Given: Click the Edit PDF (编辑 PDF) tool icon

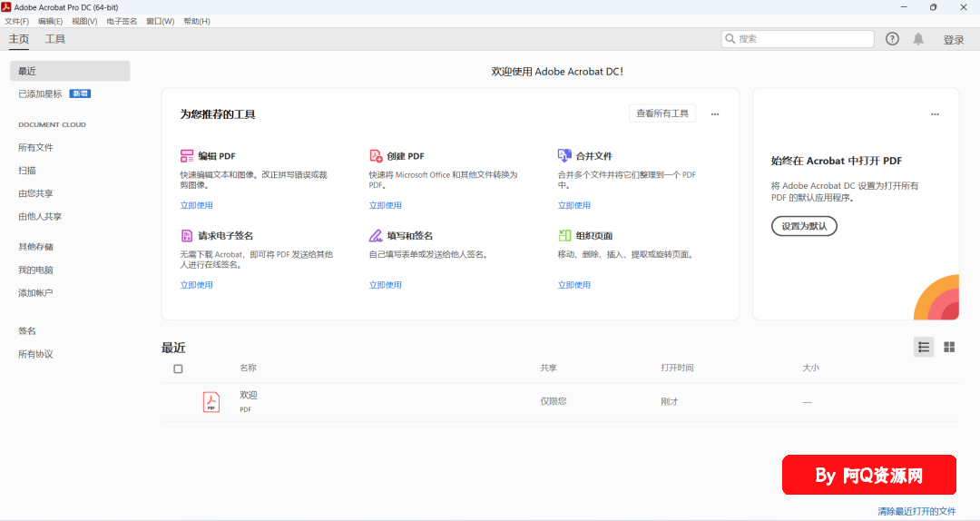Looking at the screenshot, I should point(187,156).
